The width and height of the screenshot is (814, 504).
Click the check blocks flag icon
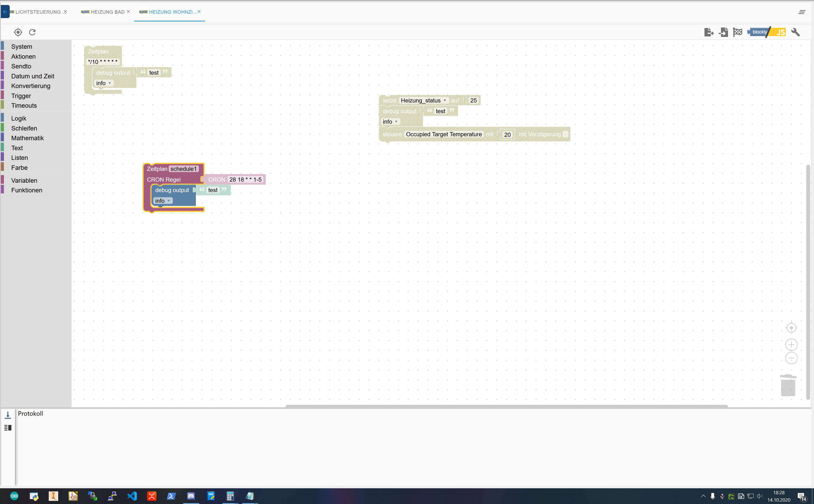click(x=738, y=32)
